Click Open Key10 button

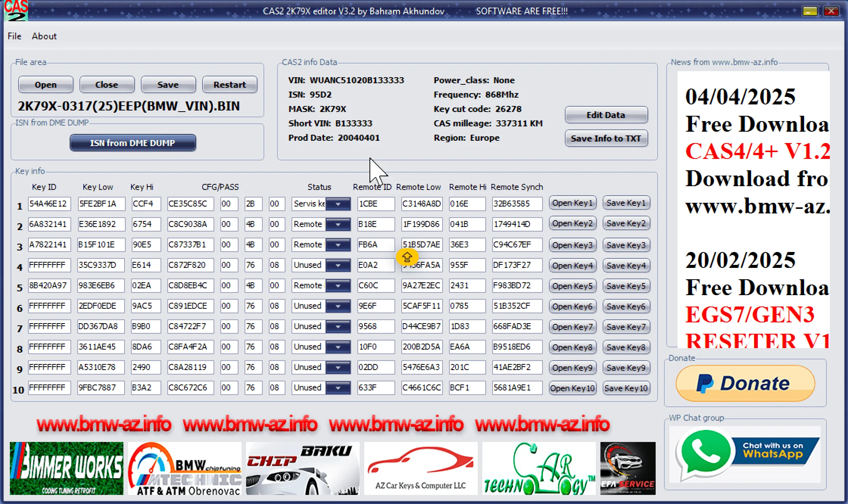coord(572,388)
